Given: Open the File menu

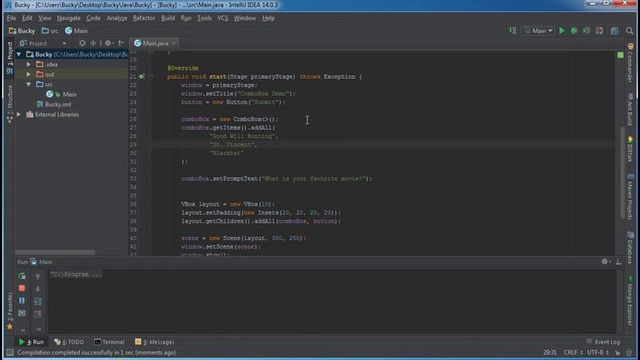Looking at the screenshot, I should [x=11, y=18].
